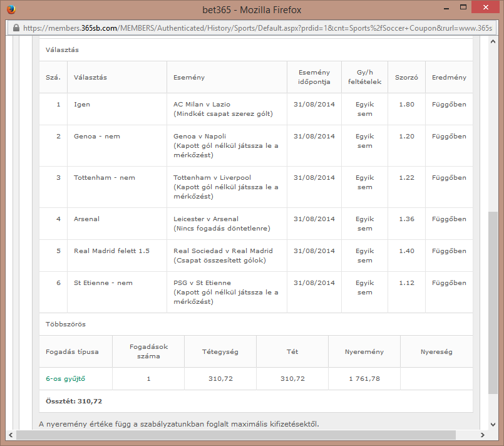
Task: Click the 1 761,78 winnings value
Action: (364, 379)
